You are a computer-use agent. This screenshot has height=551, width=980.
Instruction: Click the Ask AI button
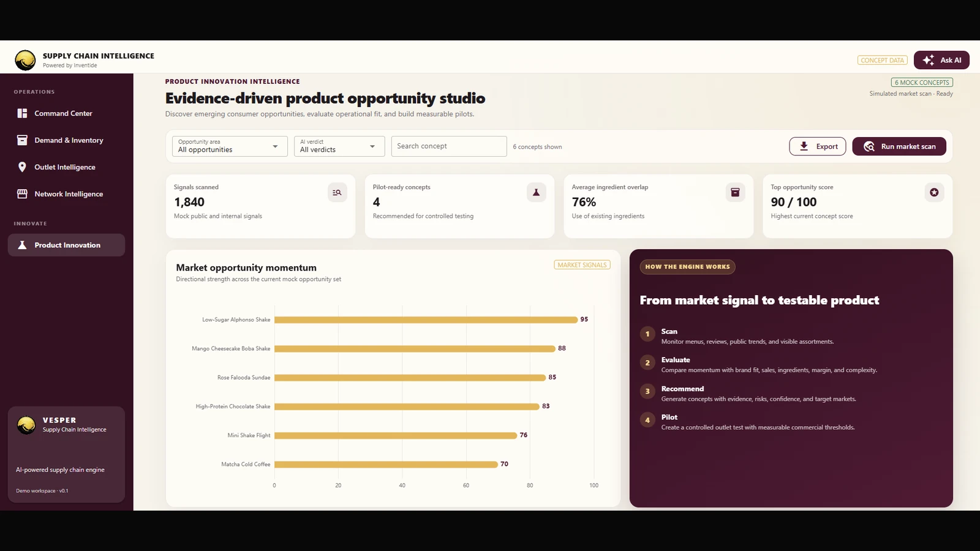(x=941, y=60)
